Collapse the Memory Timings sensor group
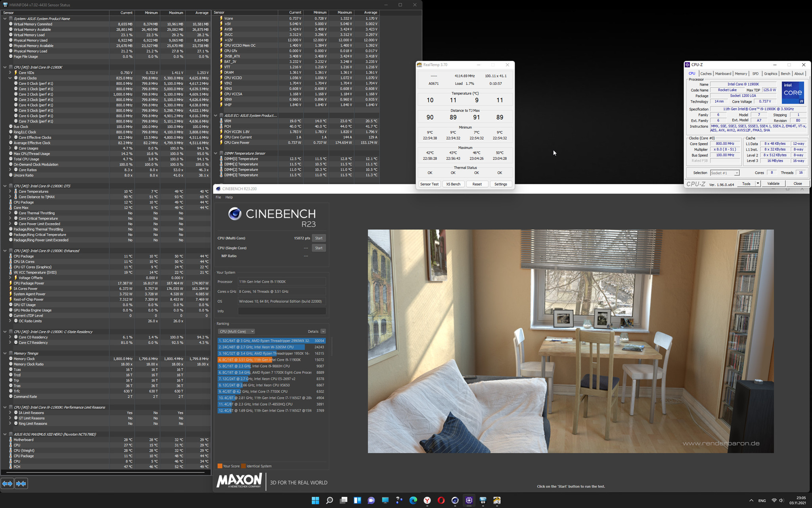The image size is (812, 508). pos(5,353)
